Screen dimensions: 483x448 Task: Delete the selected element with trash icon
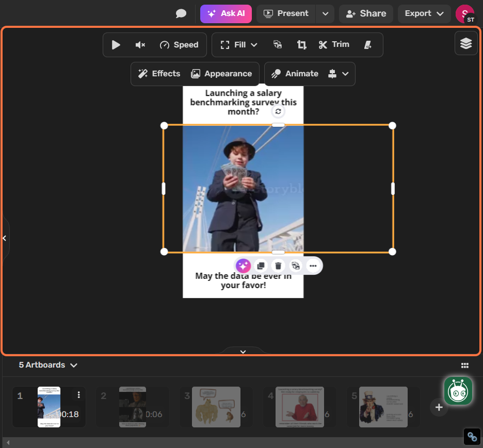(x=278, y=266)
